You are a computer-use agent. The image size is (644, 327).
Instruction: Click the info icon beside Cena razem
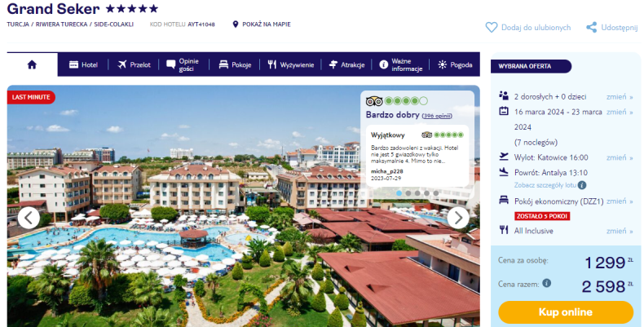coord(546,283)
